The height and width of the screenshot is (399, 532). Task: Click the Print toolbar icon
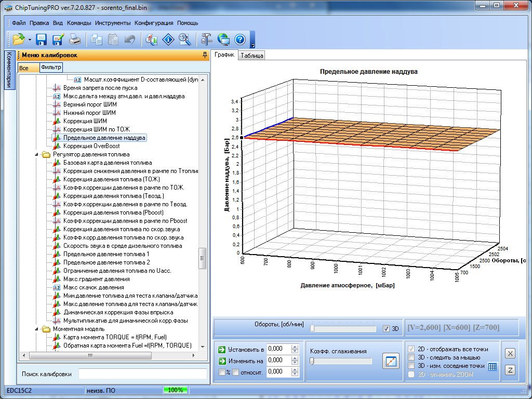pos(74,39)
